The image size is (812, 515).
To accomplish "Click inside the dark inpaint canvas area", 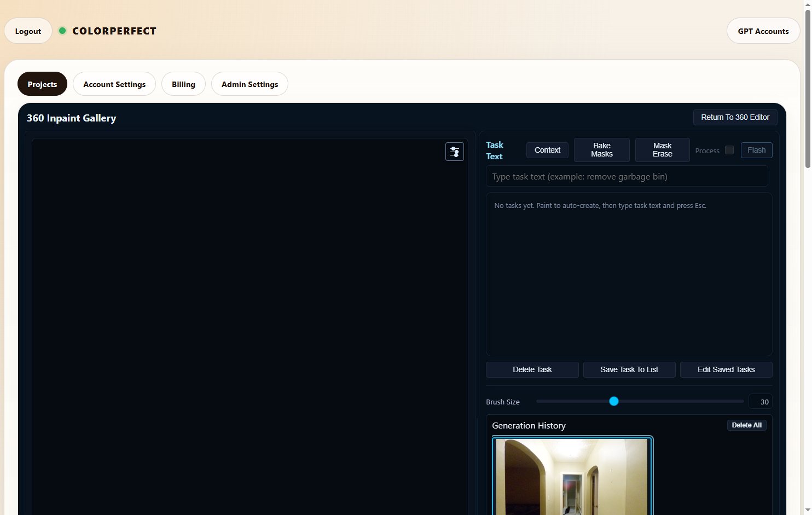I will coord(250,326).
